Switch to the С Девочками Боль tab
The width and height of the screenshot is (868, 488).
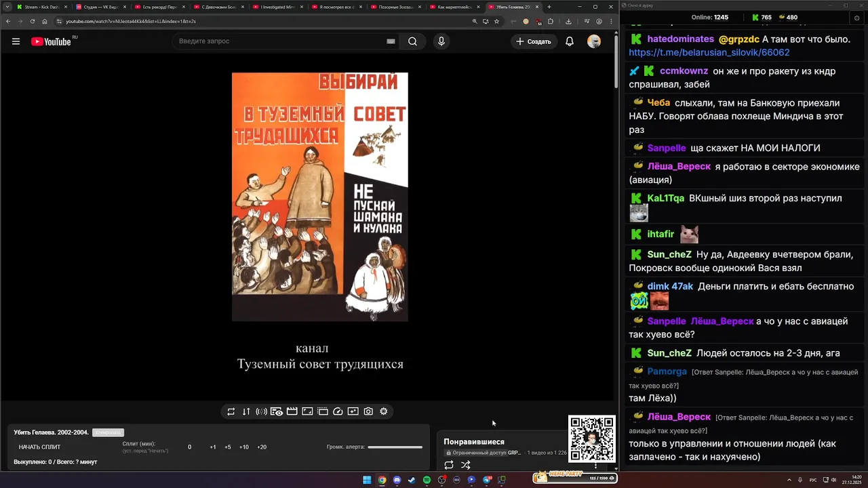pos(218,7)
